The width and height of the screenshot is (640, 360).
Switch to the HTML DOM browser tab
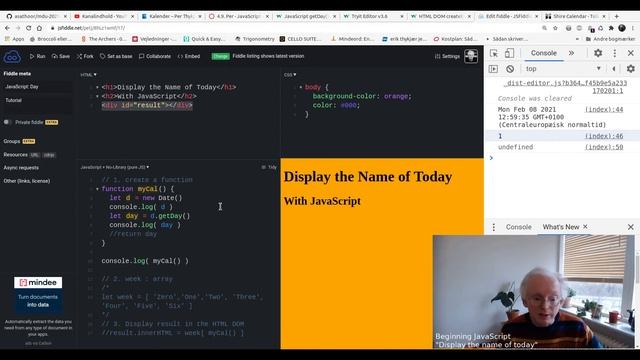[x=440, y=16]
